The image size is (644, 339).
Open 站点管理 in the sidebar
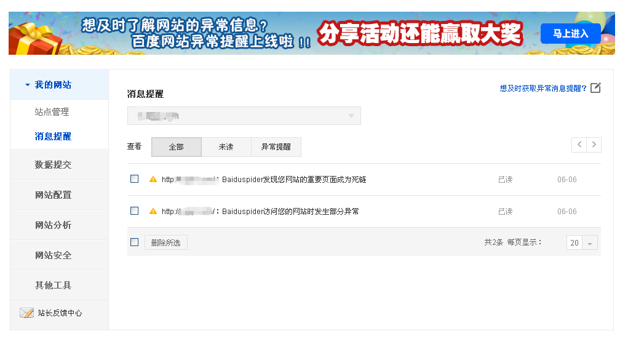(52, 112)
